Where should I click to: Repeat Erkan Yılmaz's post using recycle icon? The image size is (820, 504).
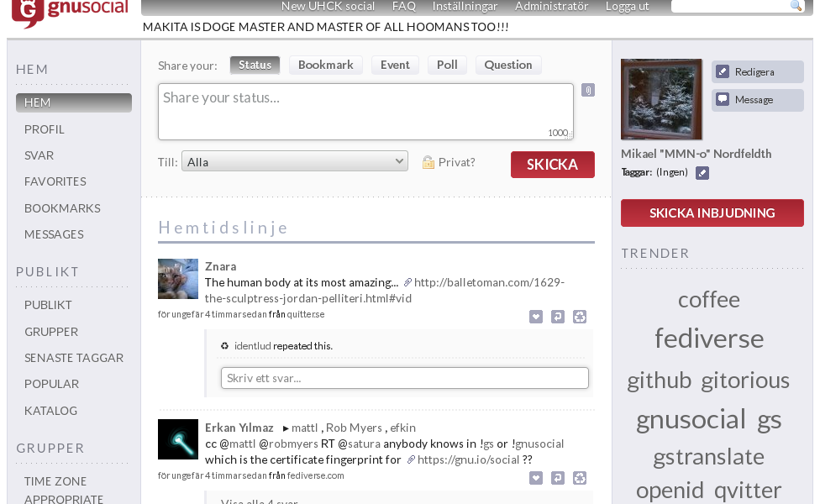[580, 478]
